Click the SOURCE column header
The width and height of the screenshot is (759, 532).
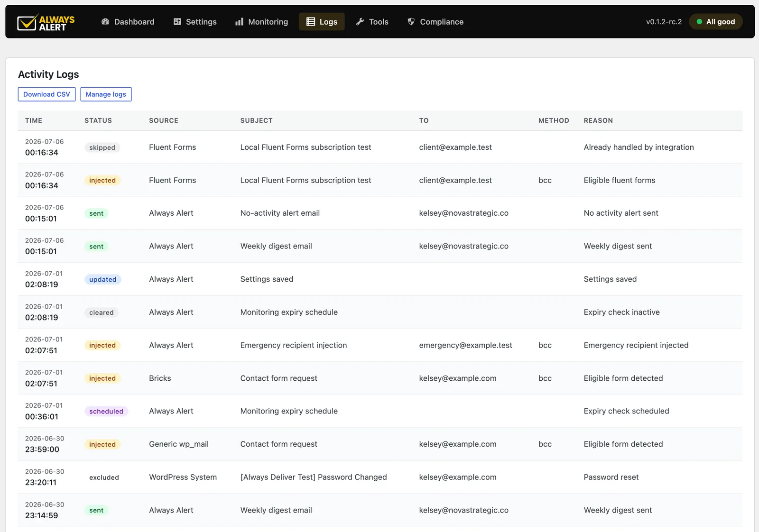click(x=164, y=120)
